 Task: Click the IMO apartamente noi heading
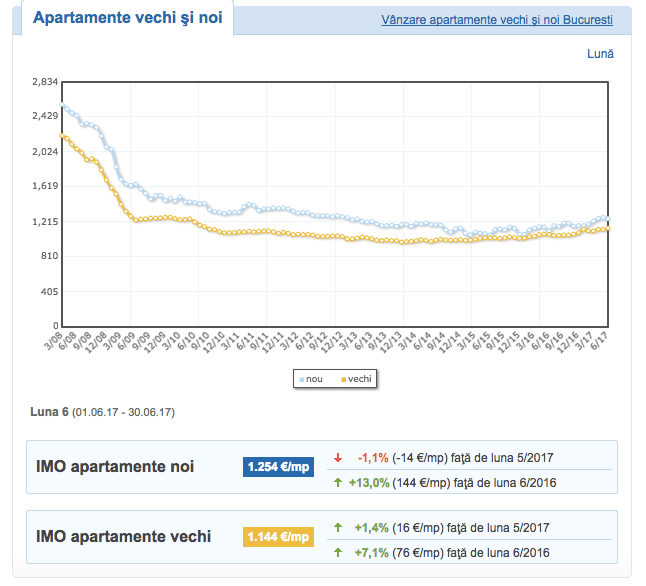tap(114, 467)
